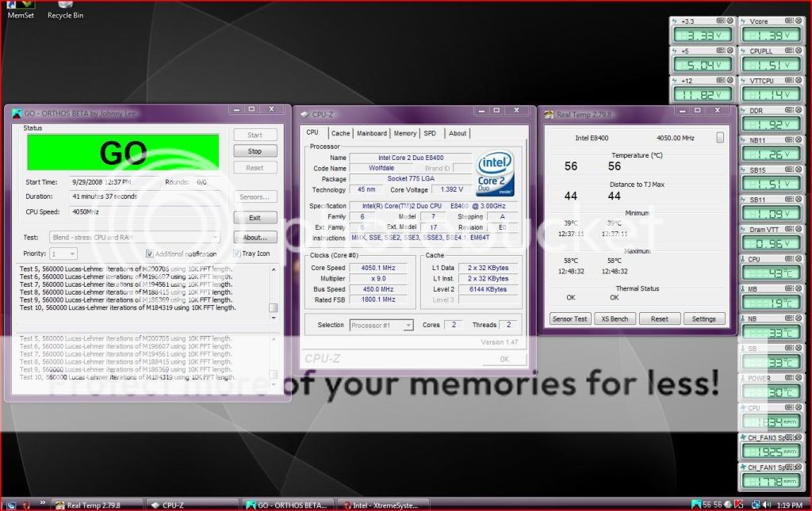Switch to GO - ORTHOS BETA taskbar button

[x=288, y=505]
